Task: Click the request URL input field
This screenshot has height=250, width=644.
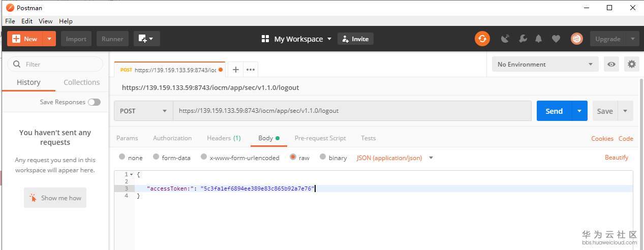Action: (x=352, y=111)
